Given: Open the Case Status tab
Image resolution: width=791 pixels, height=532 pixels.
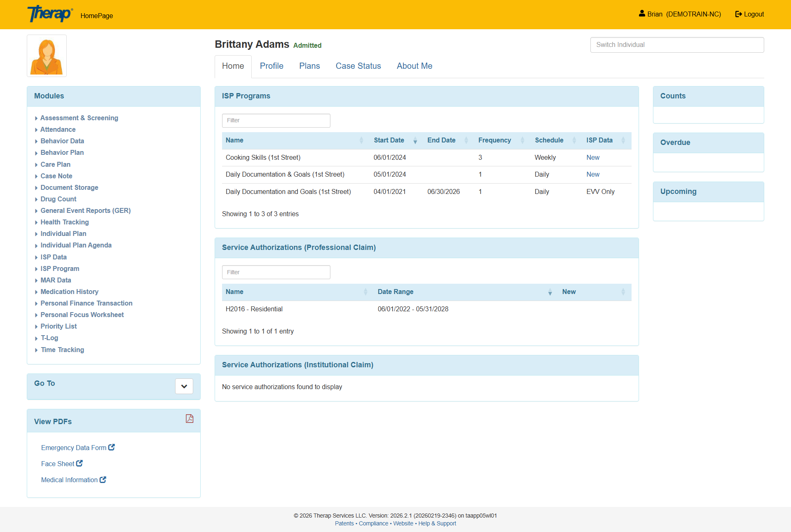Looking at the screenshot, I should pyautogui.click(x=358, y=66).
